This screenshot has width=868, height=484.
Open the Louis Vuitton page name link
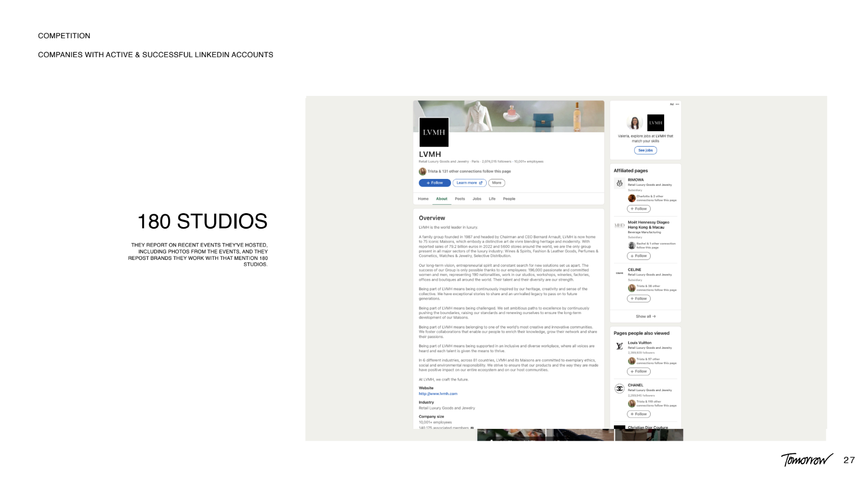pyautogui.click(x=639, y=343)
